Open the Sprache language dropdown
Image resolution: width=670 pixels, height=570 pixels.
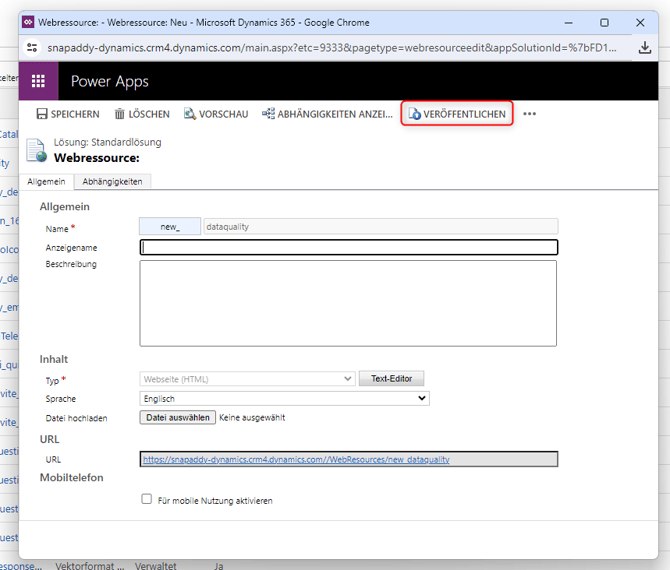(284, 398)
